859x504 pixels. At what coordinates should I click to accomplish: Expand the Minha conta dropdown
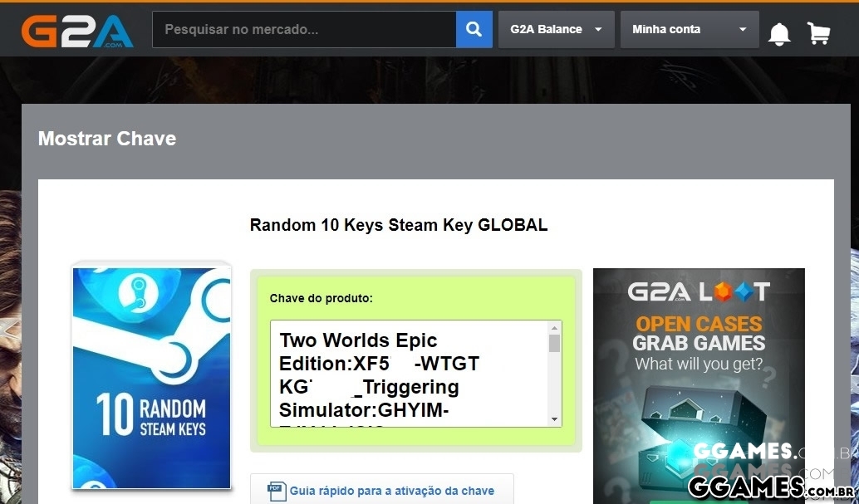click(690, 29)
